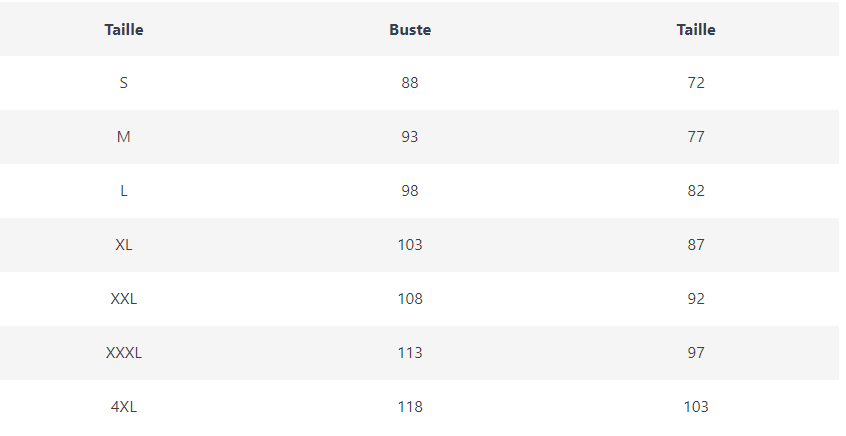Viewport: 846px width, 436px height.
Task: Select bust value 93 in M row
Action: [410, 137]
